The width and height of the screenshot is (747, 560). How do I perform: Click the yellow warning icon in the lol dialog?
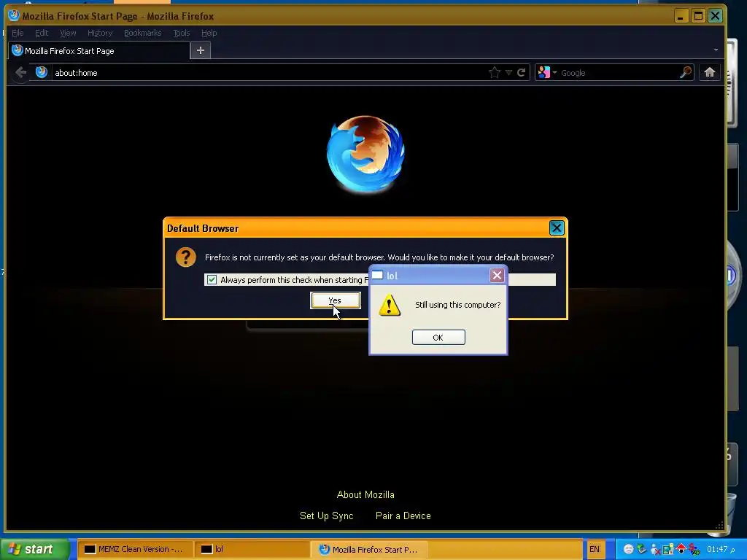click(390, 306)
